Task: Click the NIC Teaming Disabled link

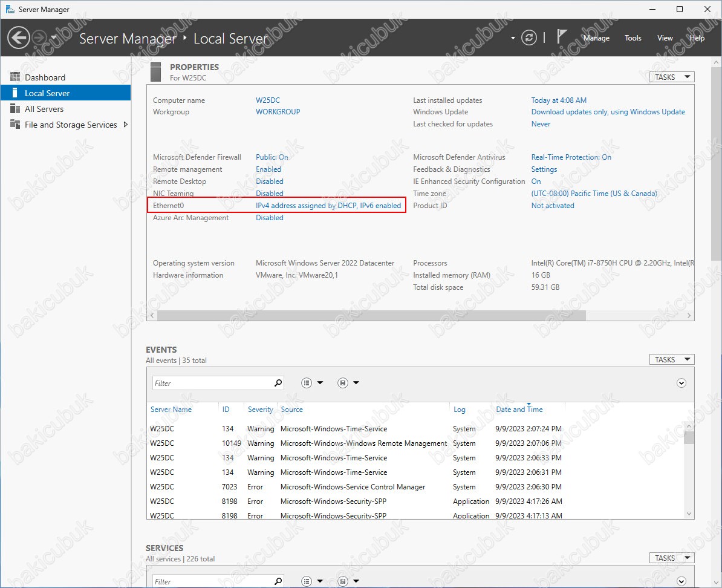Action: 269,193
